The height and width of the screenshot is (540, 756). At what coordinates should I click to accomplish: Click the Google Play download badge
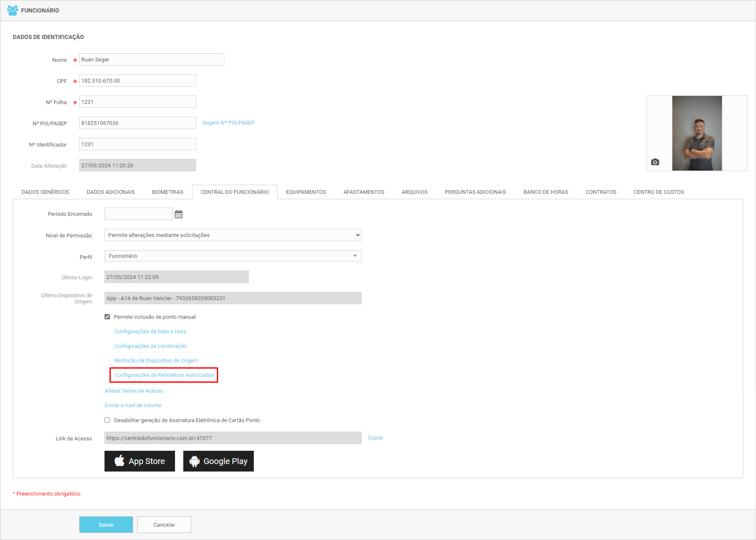tap(219, 461)
